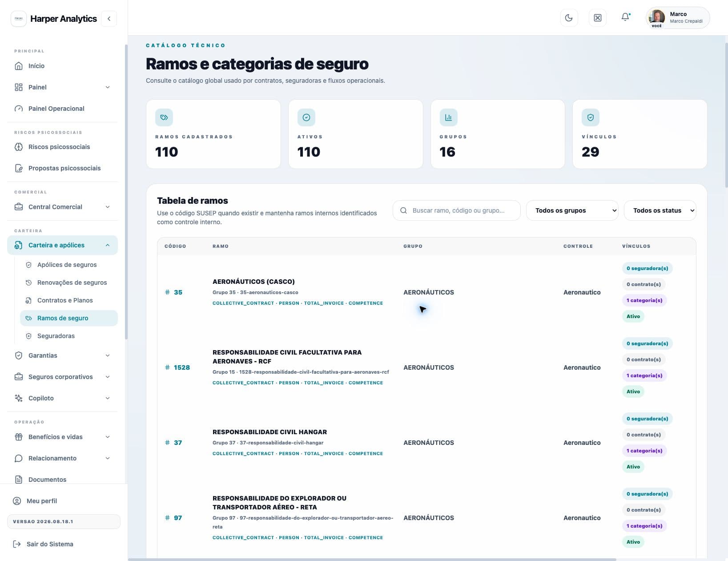Click the Seguradoras shield icon
The width and height of the screenshot is (728, 561).
28,336
